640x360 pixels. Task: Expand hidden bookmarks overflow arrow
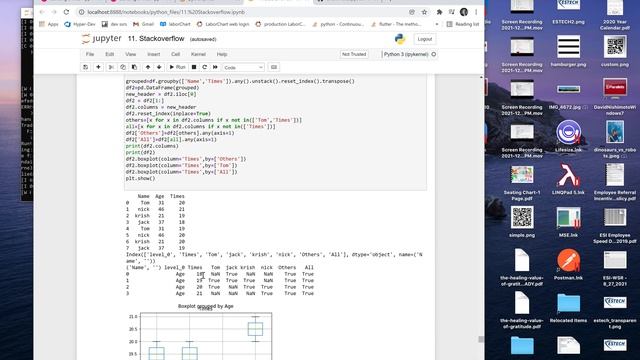437,24
